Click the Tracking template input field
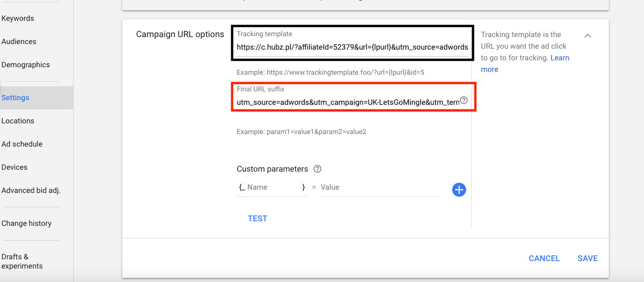The height and width of the screenshot is (282, 644). pyautogui.click(x=352, y=47)
